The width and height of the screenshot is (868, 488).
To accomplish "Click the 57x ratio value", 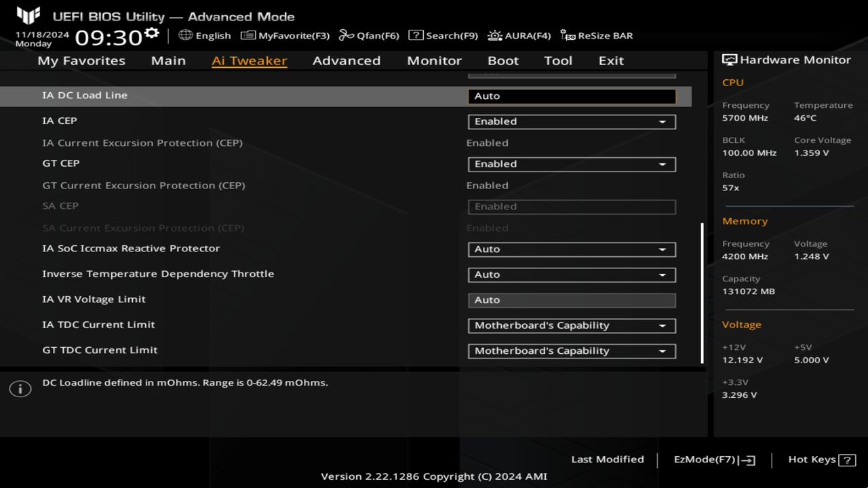I will point(730,188).
